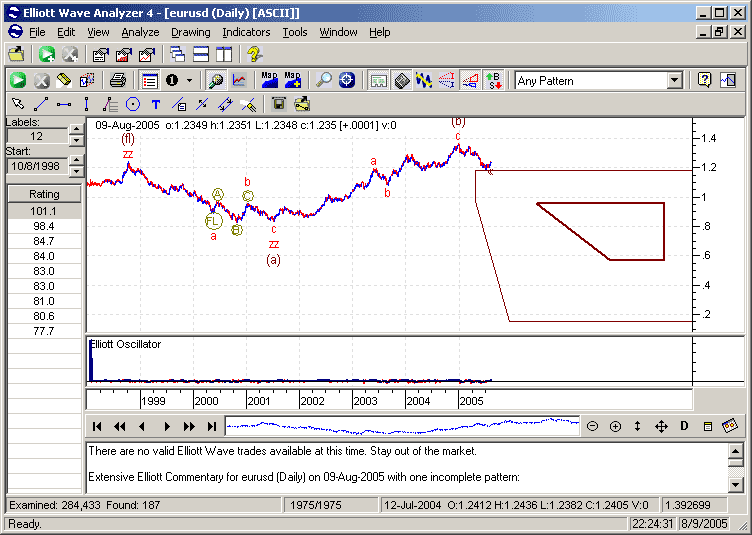Click the green play-with-plus icon in the top toolbar
Viewport: 752px width, 535px height.
[47, 54]
